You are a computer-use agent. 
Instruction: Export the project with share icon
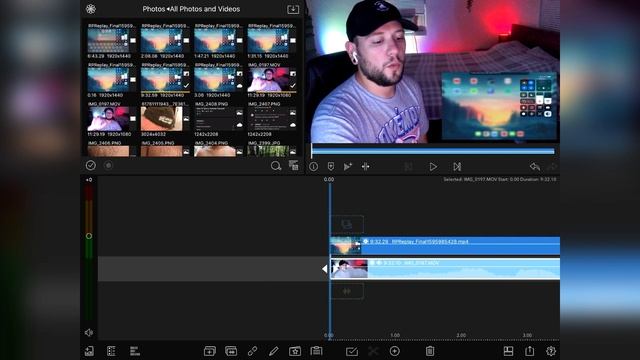point(529,351)
